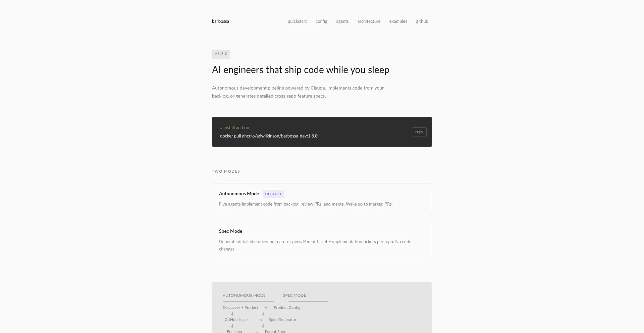Click the AUTONOMOUS MODE diagram heading
This screenshot has width=644, height=333.
[x=244, y=295]
